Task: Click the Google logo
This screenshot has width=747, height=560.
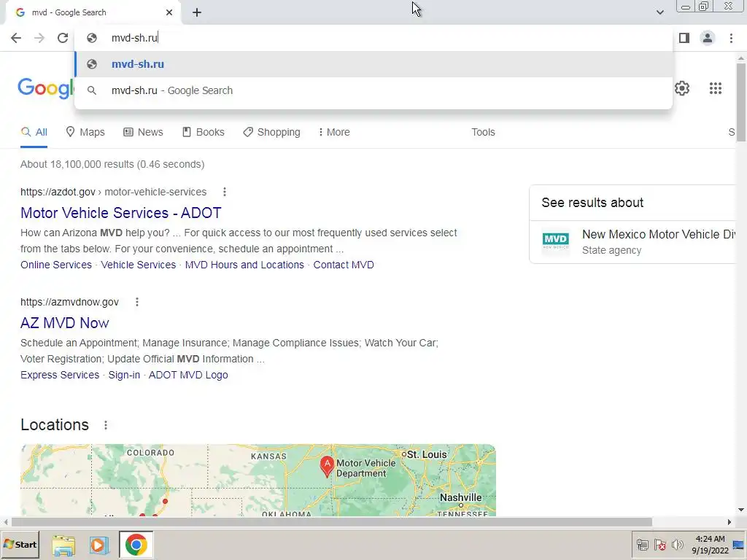Action: pos(46,88)
